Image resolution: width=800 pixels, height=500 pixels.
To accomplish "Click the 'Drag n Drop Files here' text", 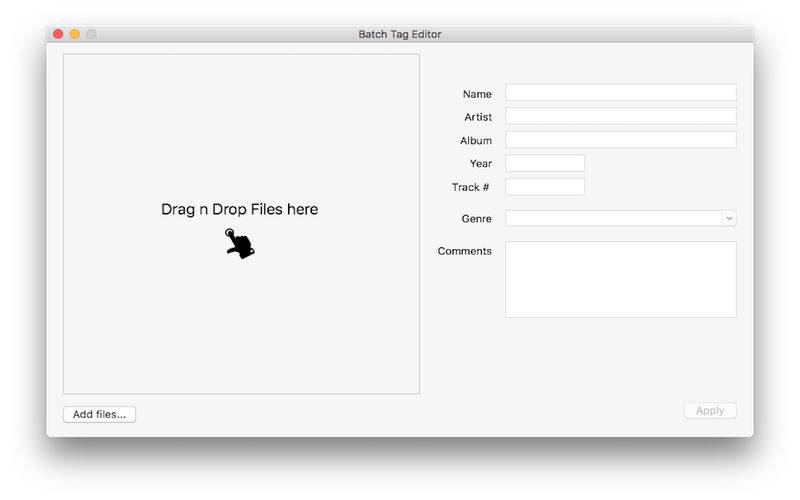I will [239, 209].
